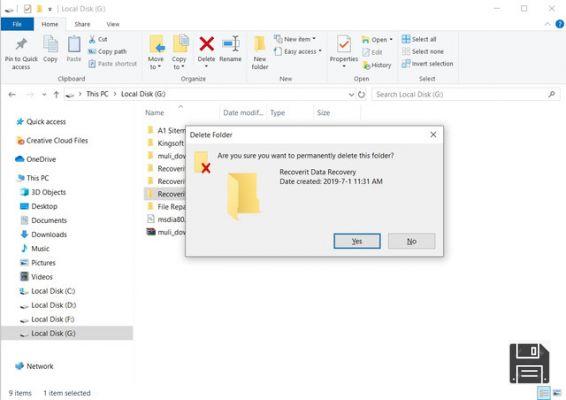Viewport: 566px width, 400px height.
Task: Click Select none
Action: coord(423,52)
